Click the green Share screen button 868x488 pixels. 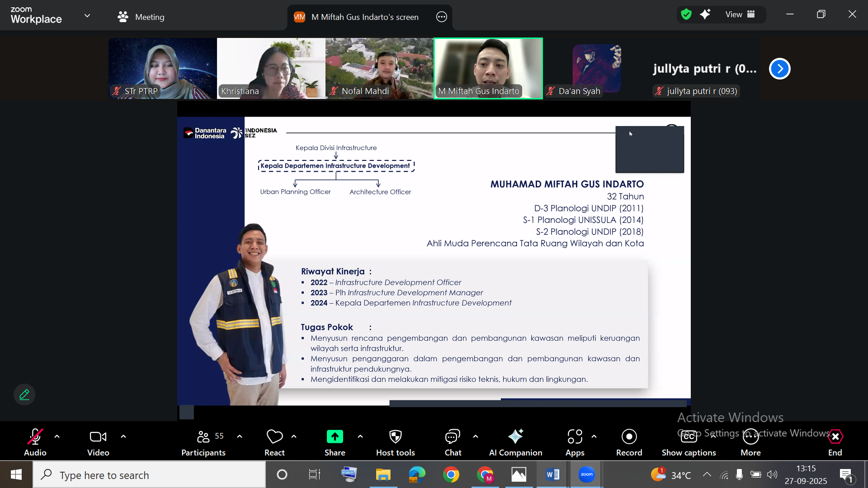(335, 437)
